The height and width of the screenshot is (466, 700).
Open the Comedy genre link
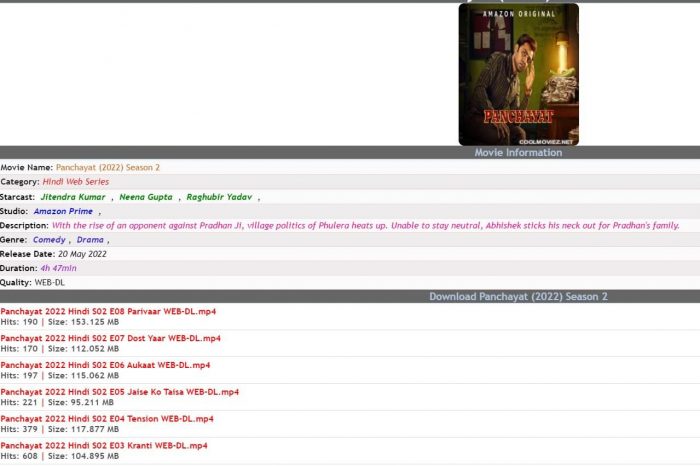point(49,240)
